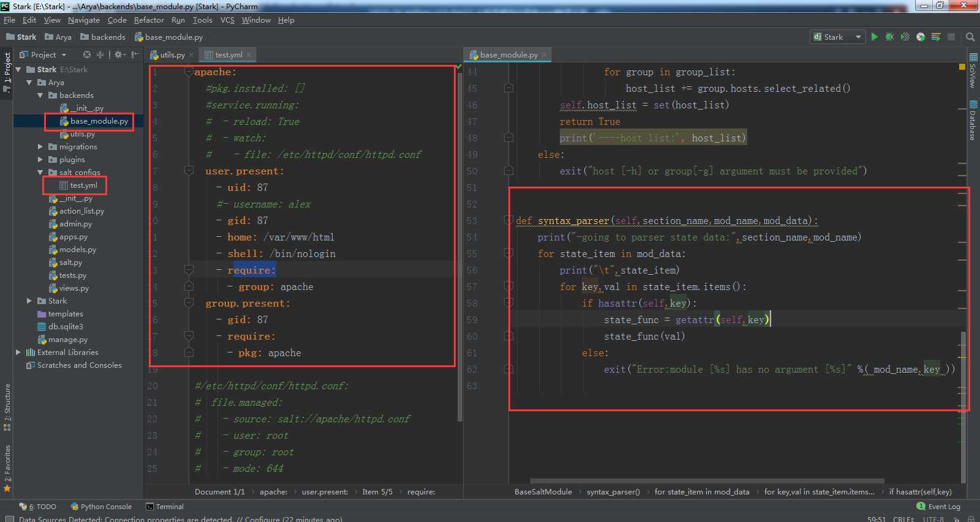
Task: Select models.py in the project tree
Action: (x=72, y=249)
